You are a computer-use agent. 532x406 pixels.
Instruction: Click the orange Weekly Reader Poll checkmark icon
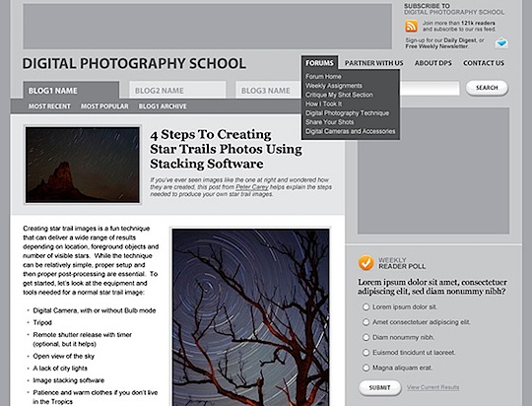(366, 263)
